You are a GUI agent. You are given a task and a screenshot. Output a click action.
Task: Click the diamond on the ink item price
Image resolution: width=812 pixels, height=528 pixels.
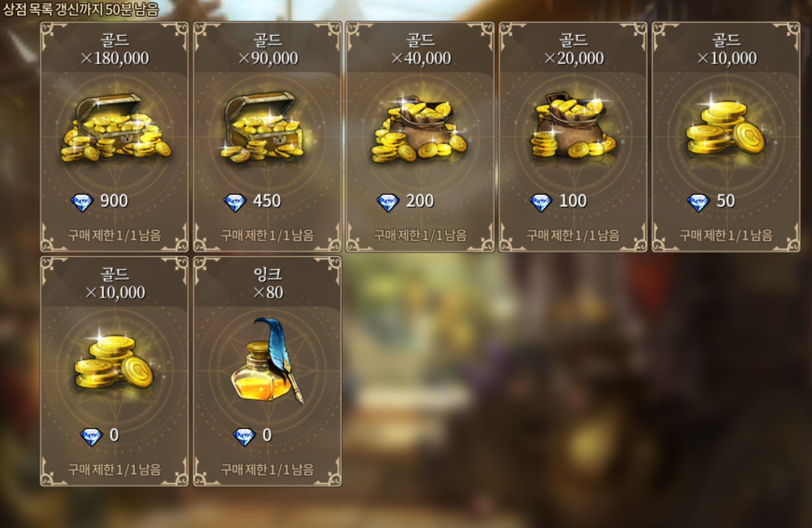click(x=244, y=436)
